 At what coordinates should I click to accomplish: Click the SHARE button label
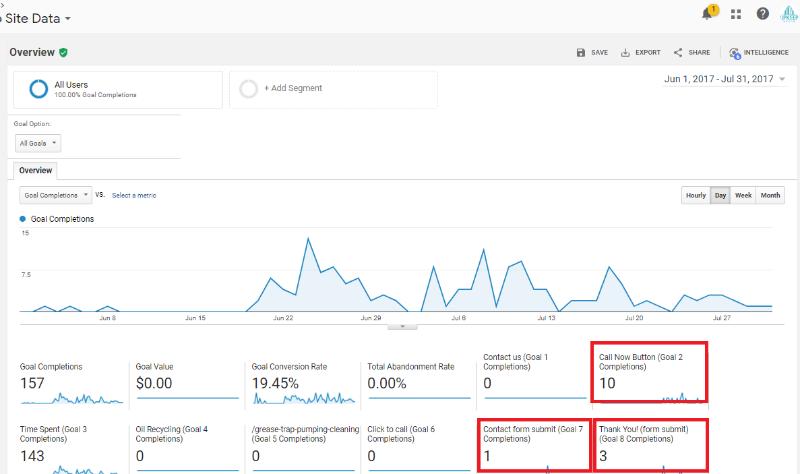[x=699, y=53]
